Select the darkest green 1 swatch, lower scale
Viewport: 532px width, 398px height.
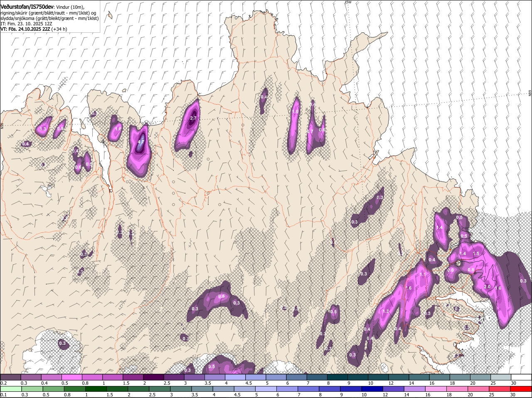pyautogui.click(x=96, y=389)
